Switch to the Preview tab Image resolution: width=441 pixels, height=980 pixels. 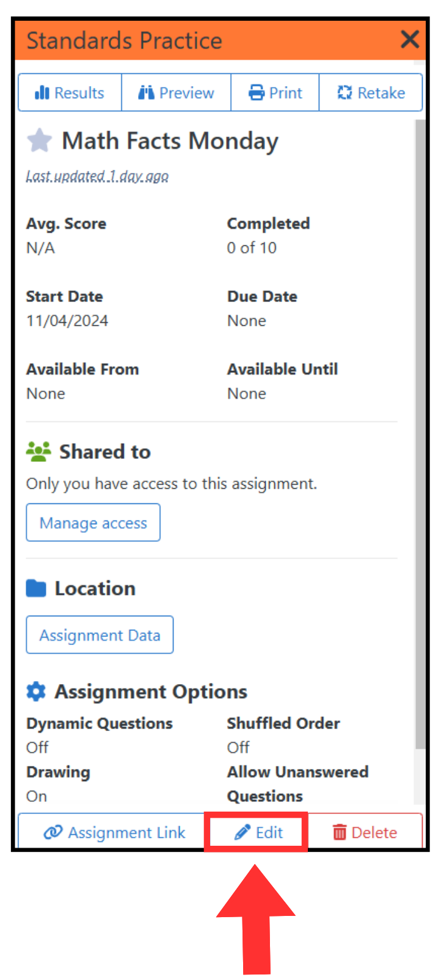pyautogui.click(x=176, y=92)
